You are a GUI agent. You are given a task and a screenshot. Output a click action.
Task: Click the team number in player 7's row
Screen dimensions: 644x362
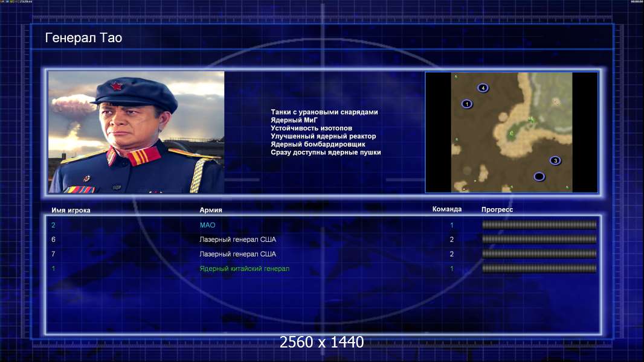click(452, 254)
